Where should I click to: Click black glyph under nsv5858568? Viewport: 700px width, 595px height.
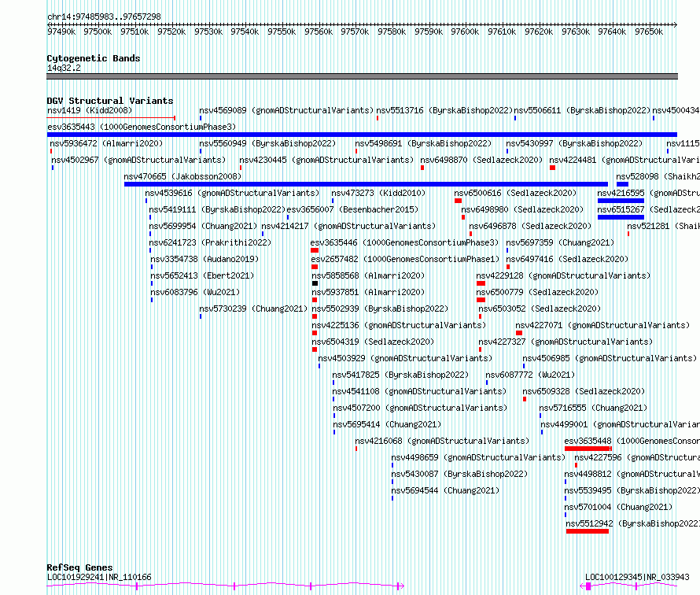coord(315,283)
